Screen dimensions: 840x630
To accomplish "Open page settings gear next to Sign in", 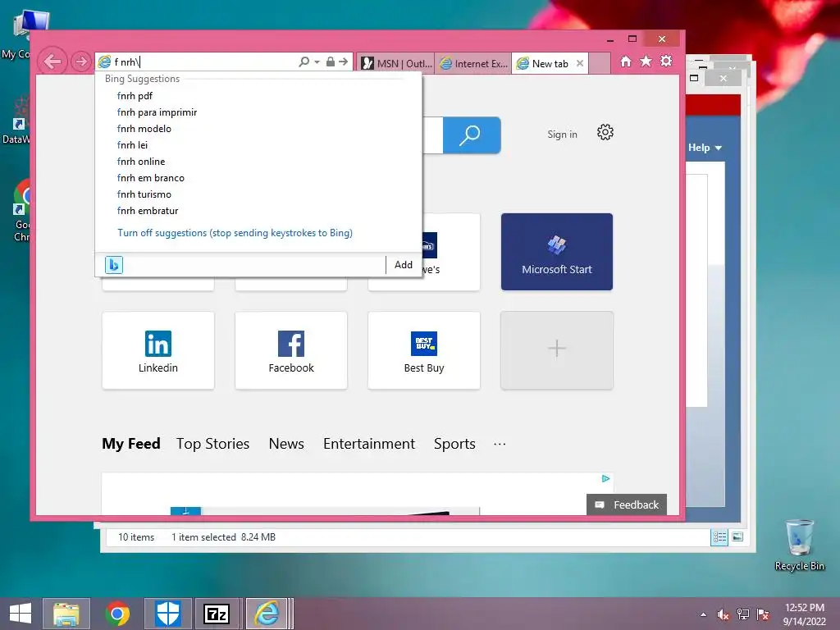I will (605, 132).
